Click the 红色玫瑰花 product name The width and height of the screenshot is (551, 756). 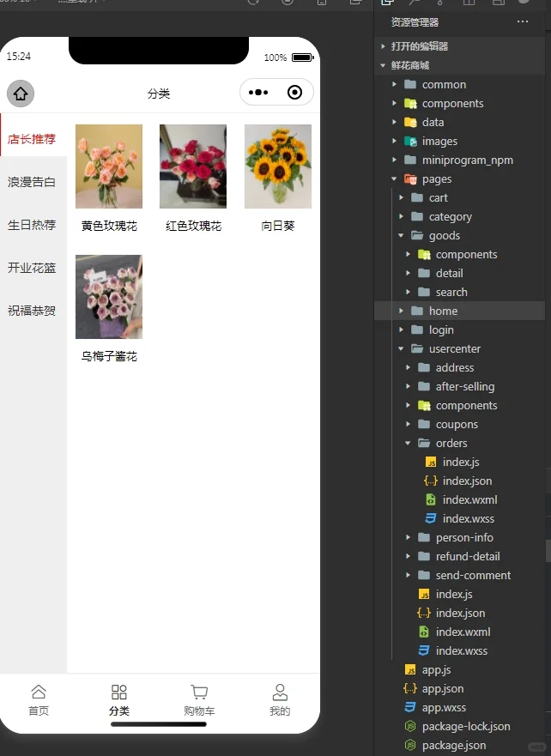[193, 226]
